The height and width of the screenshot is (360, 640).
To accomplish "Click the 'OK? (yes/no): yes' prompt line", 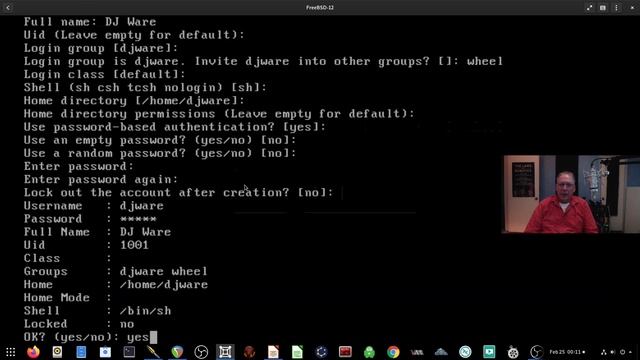I will 90,337.
